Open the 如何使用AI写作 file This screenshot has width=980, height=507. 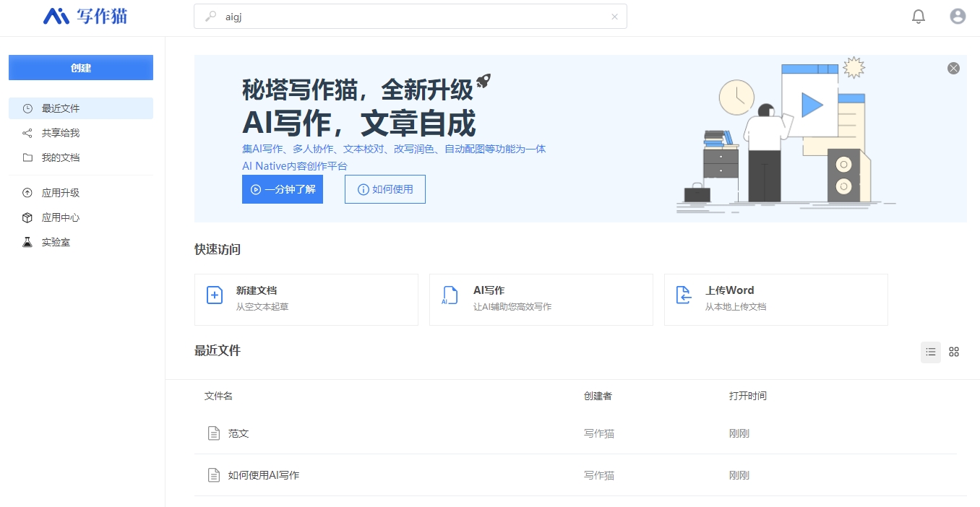click(575, 475)
